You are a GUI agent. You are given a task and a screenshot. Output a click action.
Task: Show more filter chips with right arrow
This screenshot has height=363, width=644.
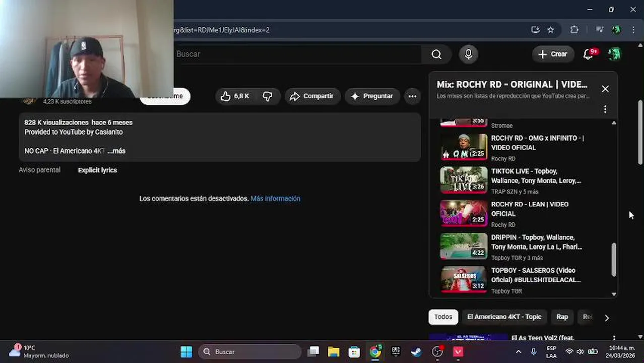pyautogui.click(x=607, y=318)
